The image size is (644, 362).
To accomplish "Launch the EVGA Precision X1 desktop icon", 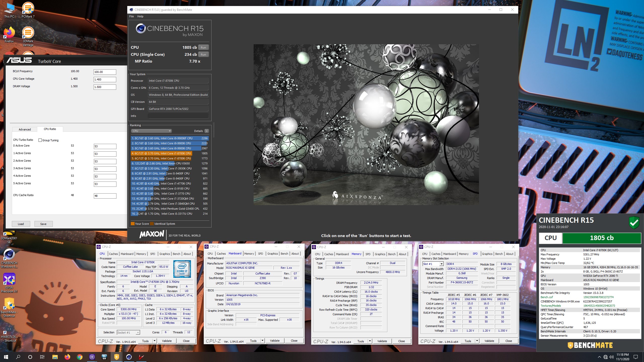I will click(x=9, y=283).
